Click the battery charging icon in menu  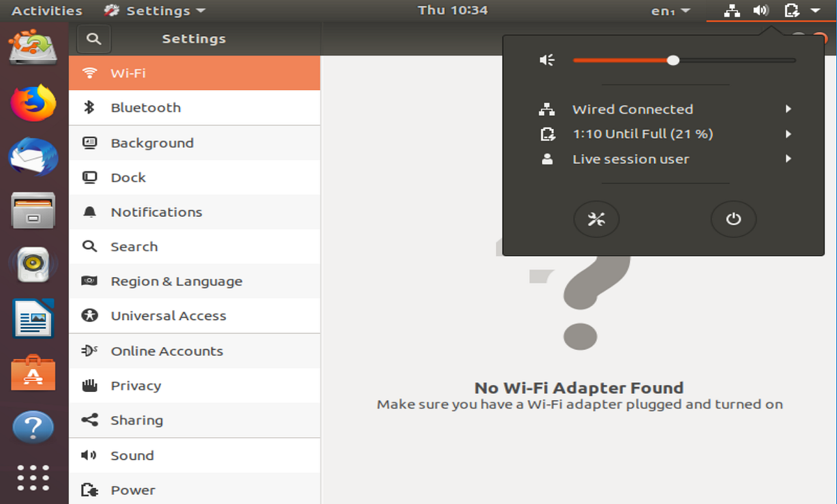(547, 134)
